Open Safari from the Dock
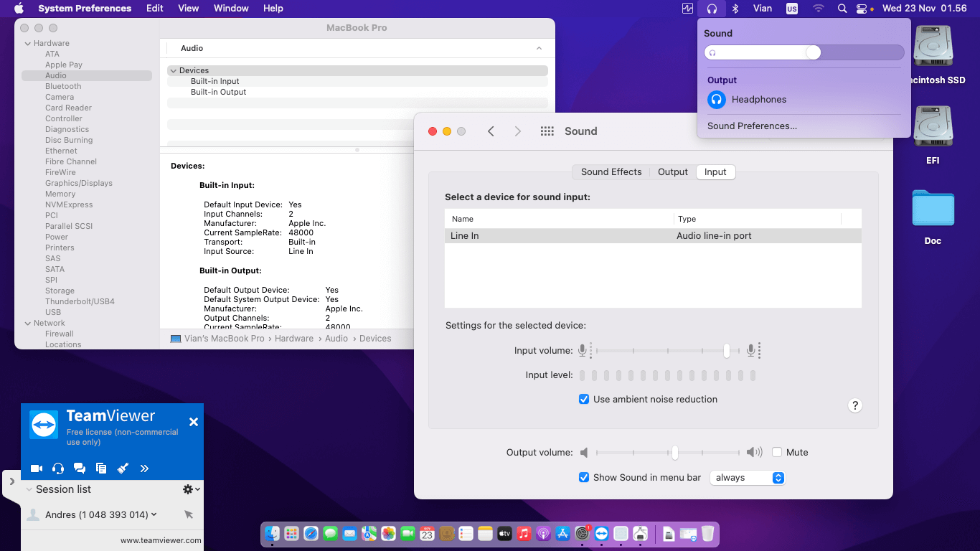Screen dimensions: 980x551 [311, 534]
